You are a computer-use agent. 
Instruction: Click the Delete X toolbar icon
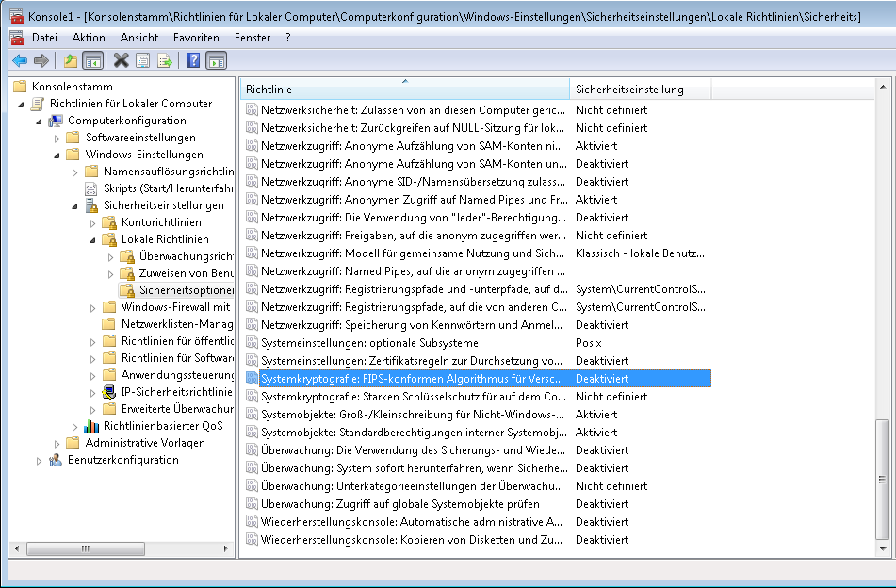coord(121,60)
